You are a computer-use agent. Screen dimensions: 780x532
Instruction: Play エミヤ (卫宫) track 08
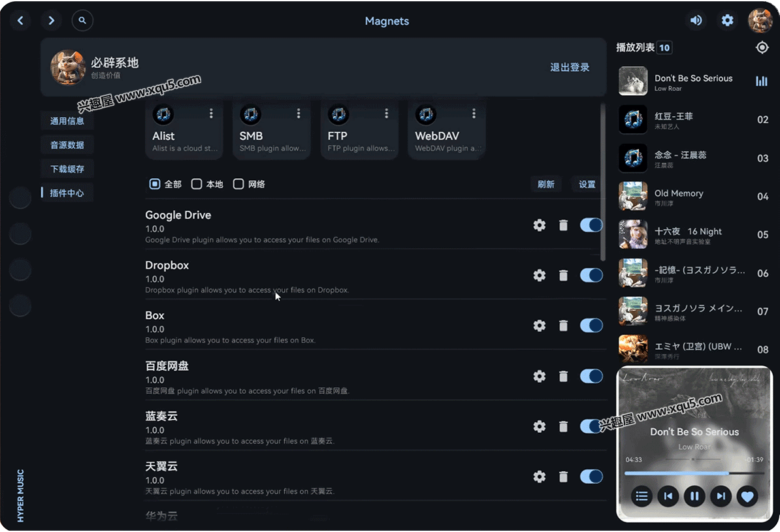(x=694, y=349)
